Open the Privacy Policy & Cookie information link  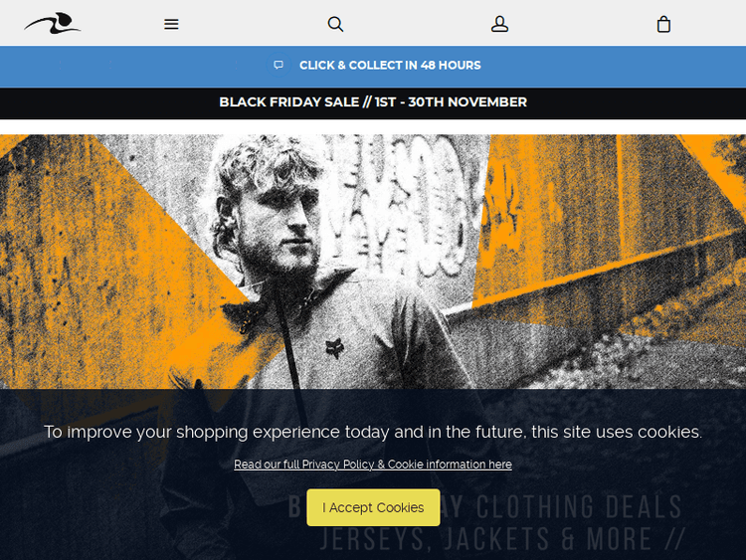click(x=373, y=465)
